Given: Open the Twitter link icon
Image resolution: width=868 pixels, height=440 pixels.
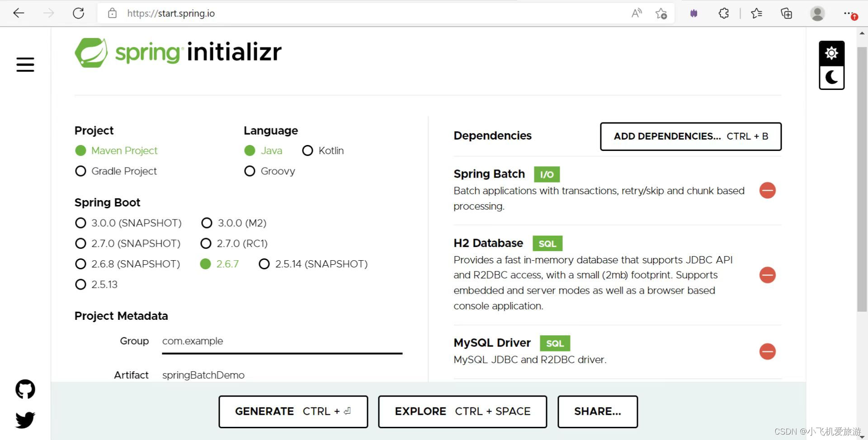Looking at the screenshot, I should tap(25, 420).
